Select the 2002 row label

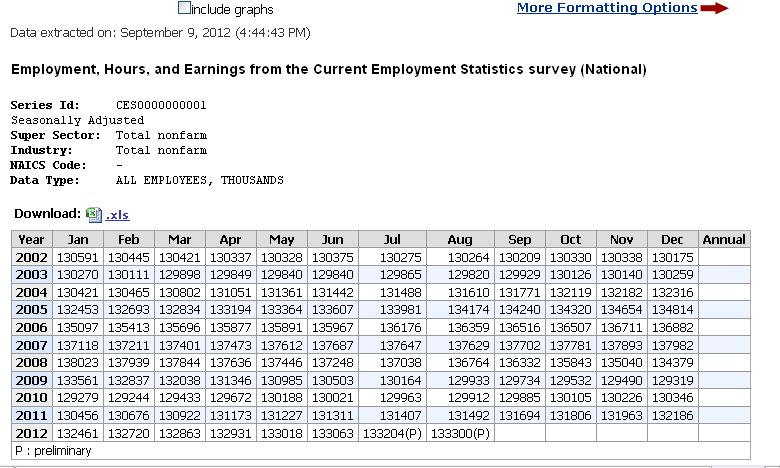[x=31, y=257]
